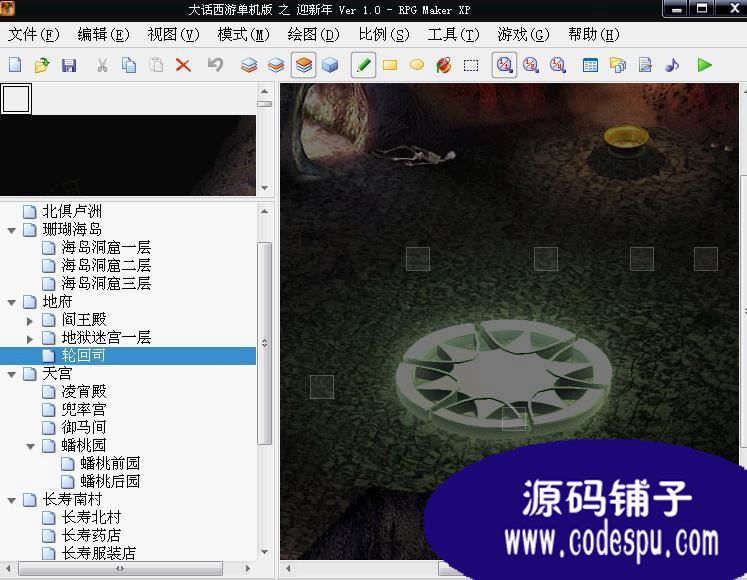Open the 视图(V) menu
The image size is (747, 580).
[173, 34]
